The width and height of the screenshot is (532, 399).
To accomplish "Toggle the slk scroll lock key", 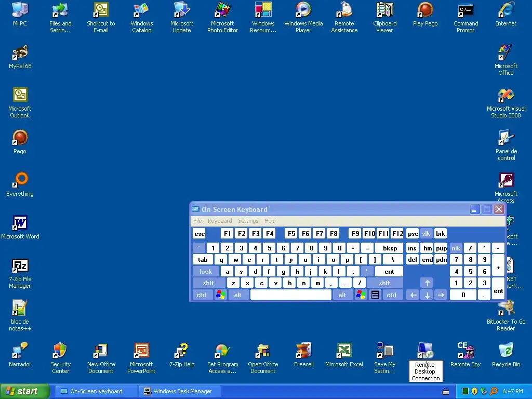I will (426, 233).
